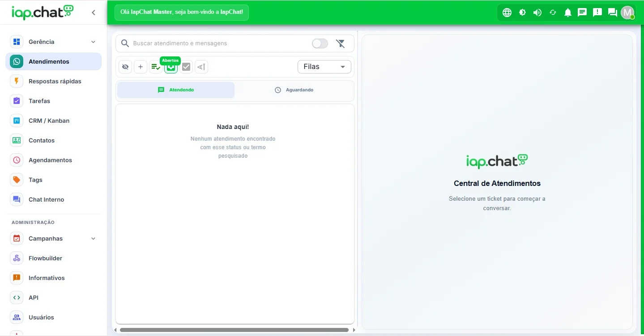Click the Chat Interno bubble icon
644x336 pixels.
tap(17, 199)
